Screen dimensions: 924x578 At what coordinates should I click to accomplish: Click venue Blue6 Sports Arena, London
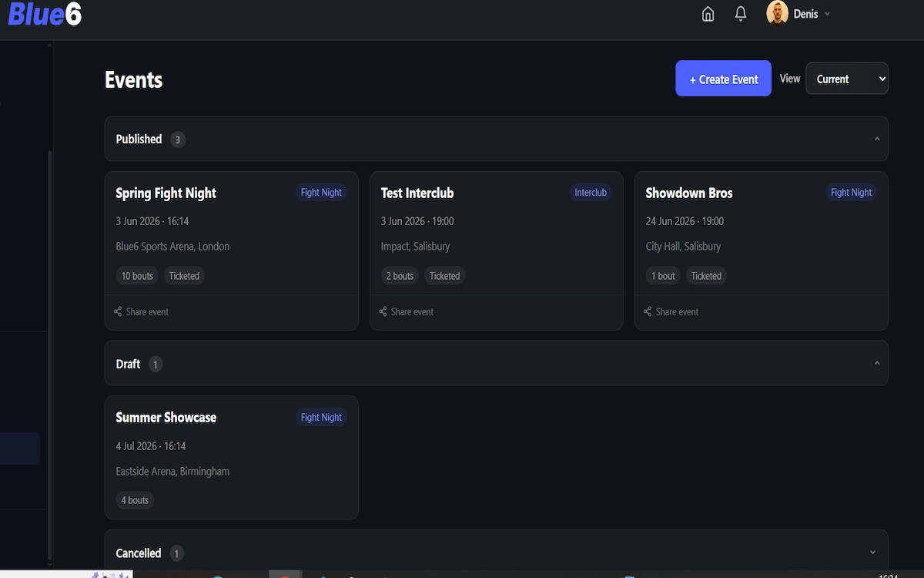click(172, 247)
